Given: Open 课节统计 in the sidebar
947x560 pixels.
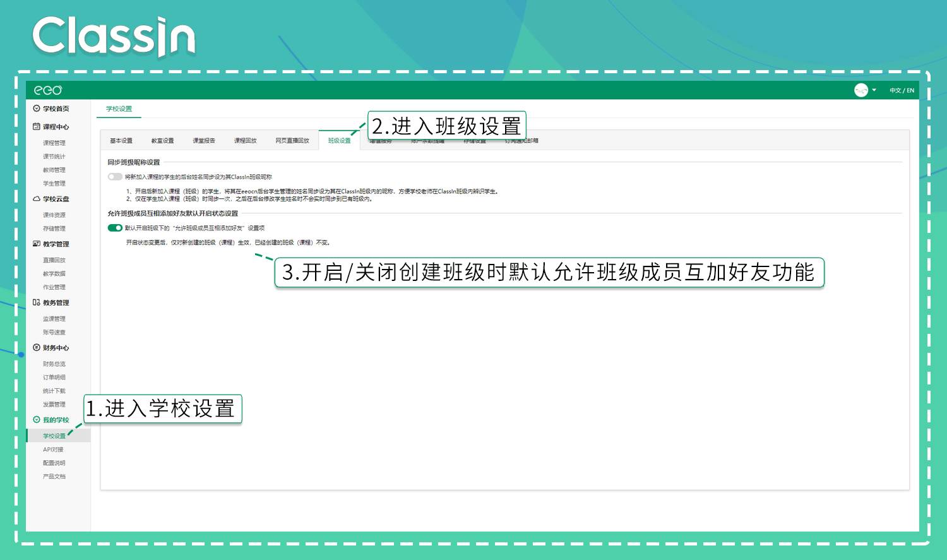Looking at the screenshot, I should click(x=54, y=157).
